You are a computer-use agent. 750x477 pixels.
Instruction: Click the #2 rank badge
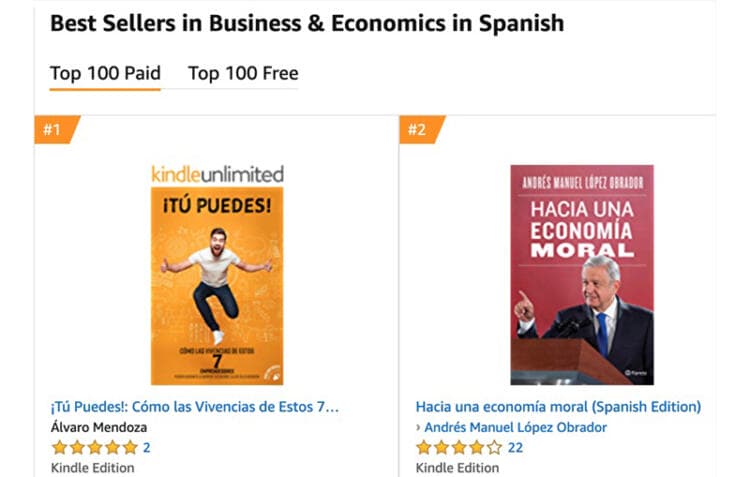[418, 129]
